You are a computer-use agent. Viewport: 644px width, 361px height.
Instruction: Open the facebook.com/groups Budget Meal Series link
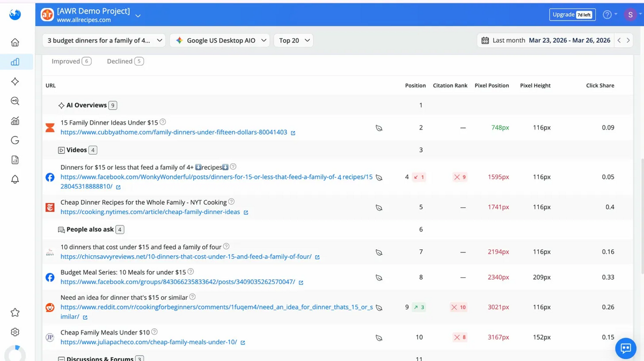click(x=178, y=282)
